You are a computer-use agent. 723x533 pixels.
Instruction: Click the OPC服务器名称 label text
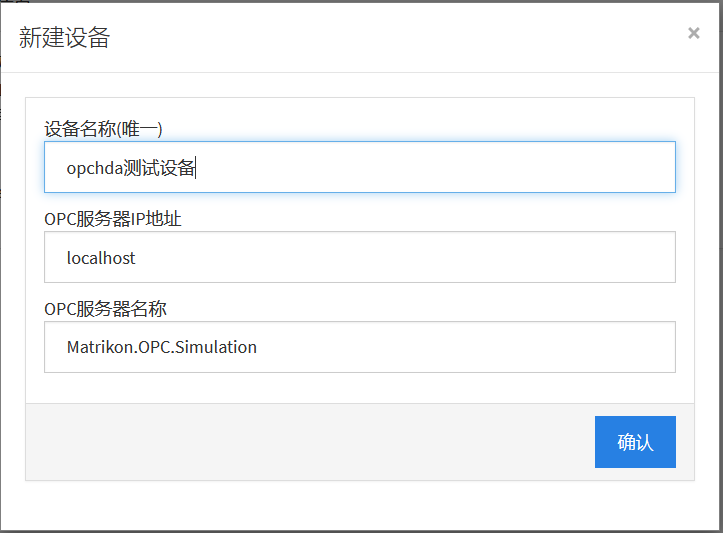click(x=104, y=309)
